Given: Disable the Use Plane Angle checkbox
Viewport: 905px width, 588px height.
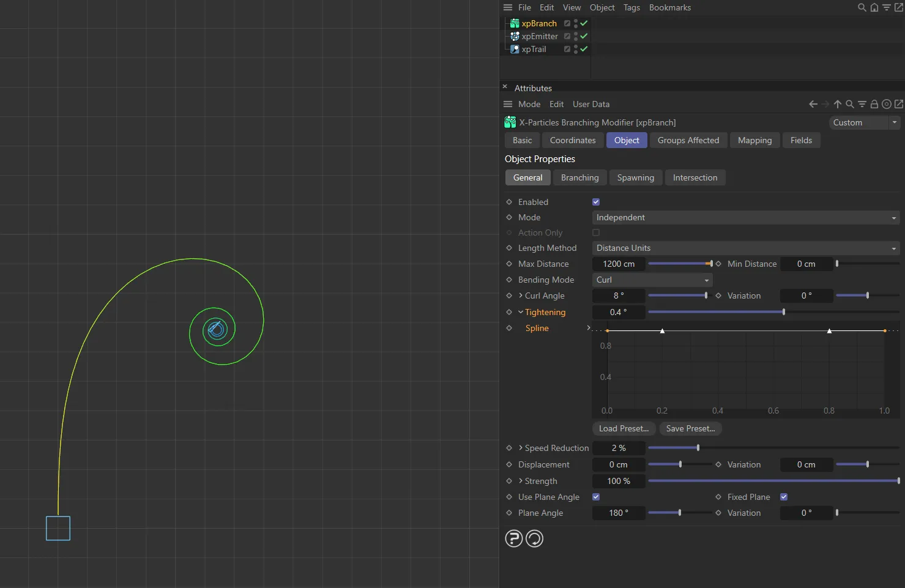Looking at the screenshot, I should [x=596, y=497].
